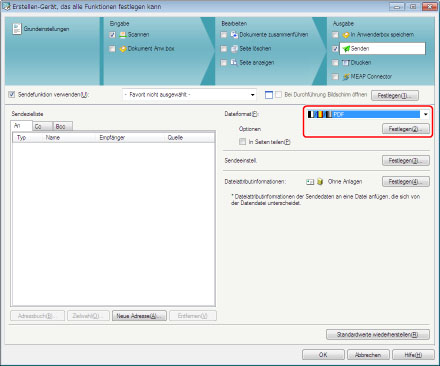Click the Seite anzeigen icon
Viewport: 440px width, 366px height.
coord(235,62)
